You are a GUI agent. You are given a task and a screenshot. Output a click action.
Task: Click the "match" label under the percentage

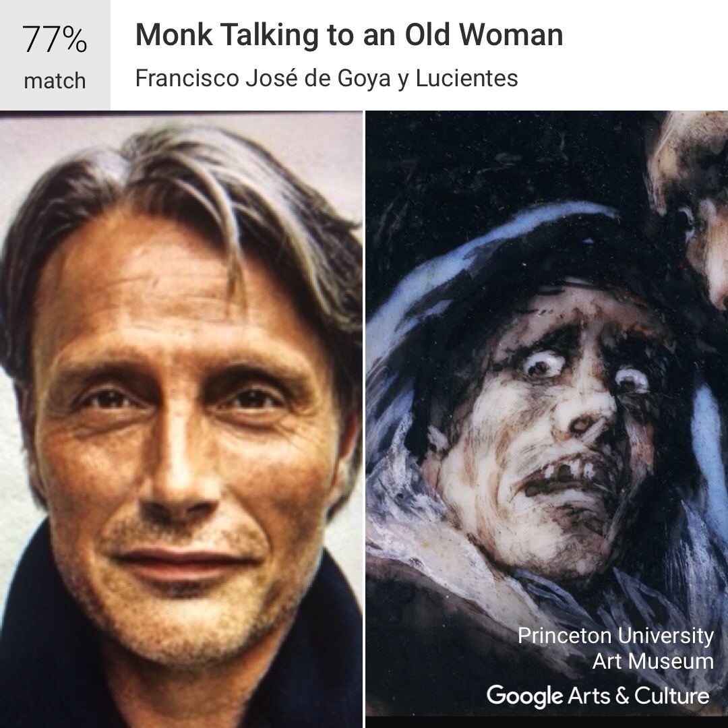tap(55, 81)
